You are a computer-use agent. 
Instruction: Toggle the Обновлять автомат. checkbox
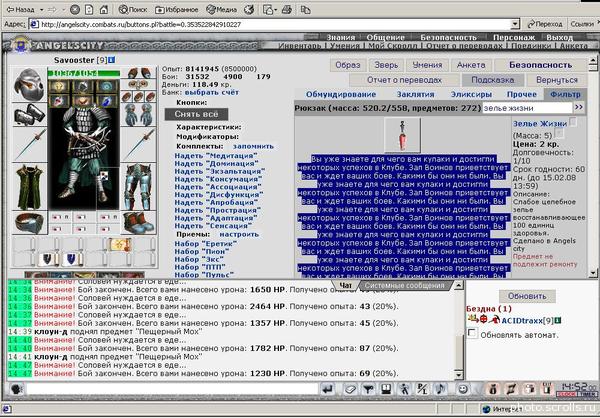(x=472, y=333)
